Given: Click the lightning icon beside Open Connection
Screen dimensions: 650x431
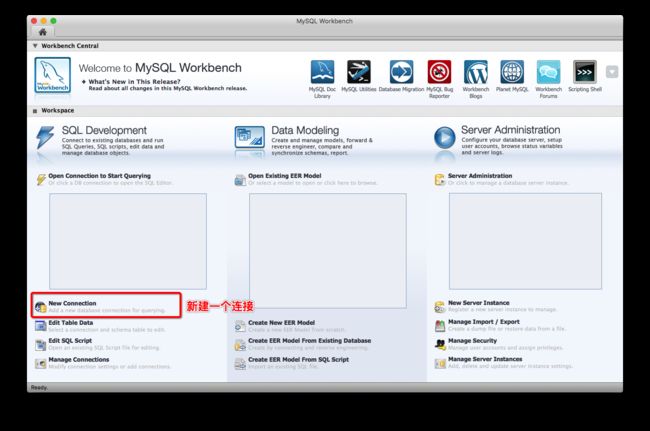Looking at the screenshot, I should (x=41, y=179).
